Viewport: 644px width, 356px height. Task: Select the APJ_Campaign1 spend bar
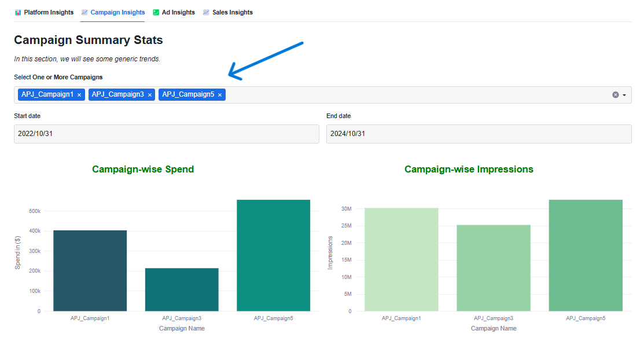click(x=90, y=271)
